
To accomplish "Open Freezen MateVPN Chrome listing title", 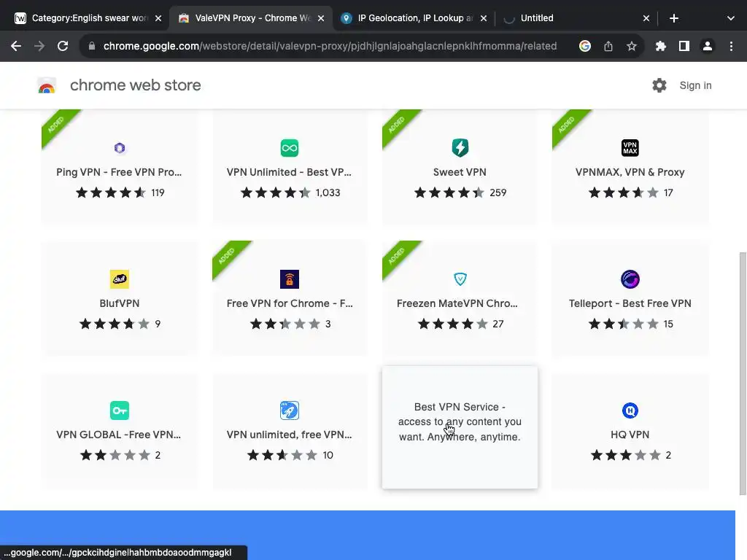I will [457, 303].
